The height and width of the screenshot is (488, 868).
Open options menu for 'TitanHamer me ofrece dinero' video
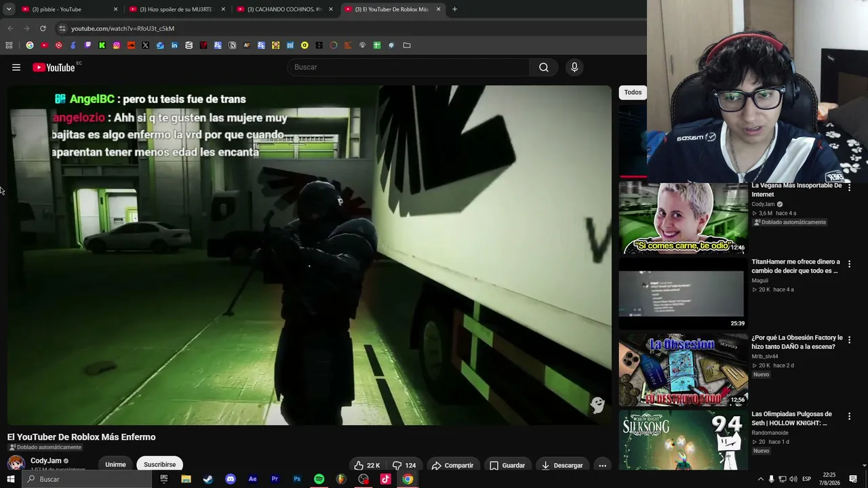click(x=849, y=264)
